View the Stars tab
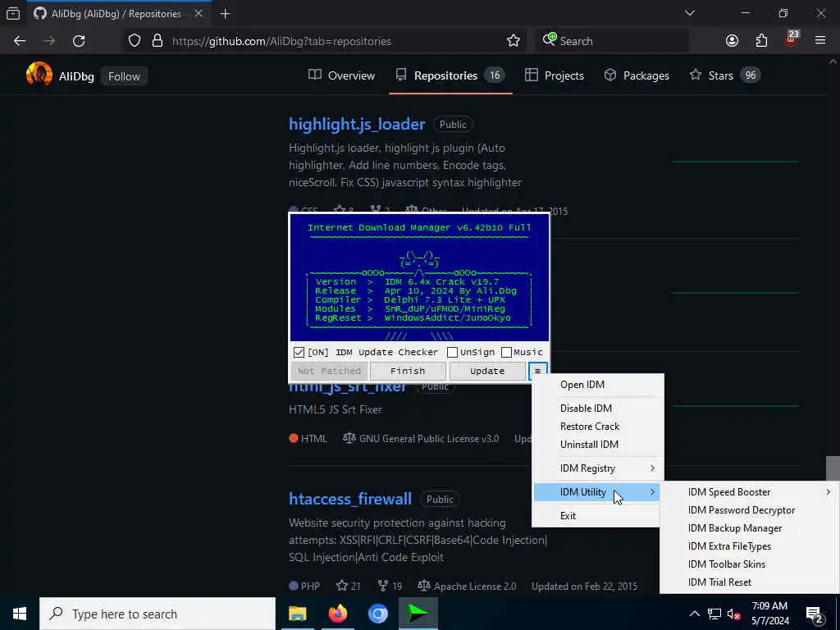This screenshot has height=630, width=840. click(x=724, y=75)
